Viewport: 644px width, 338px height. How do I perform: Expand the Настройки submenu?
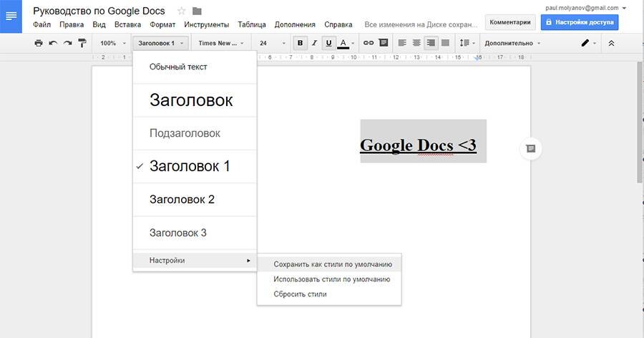coord(195,260)
